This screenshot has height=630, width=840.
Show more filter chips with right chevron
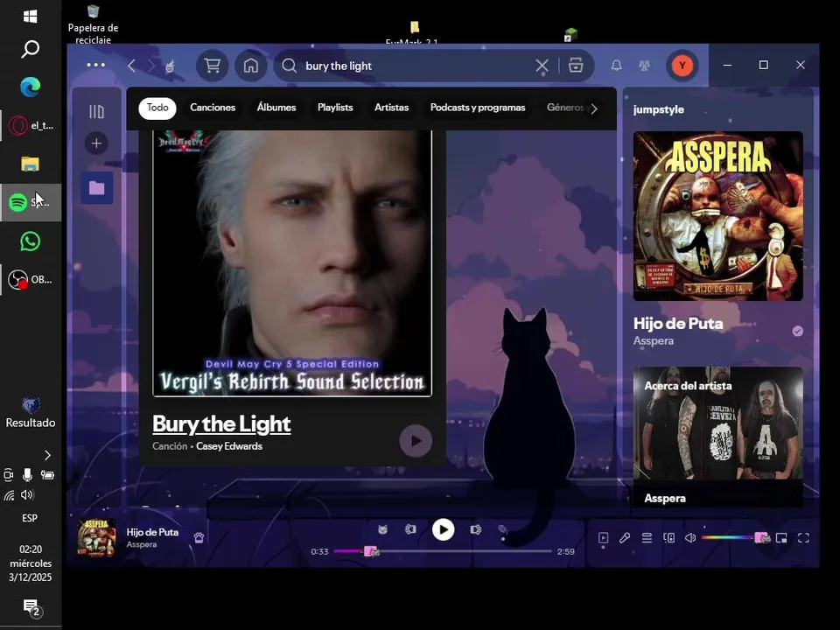click(594, 108)
